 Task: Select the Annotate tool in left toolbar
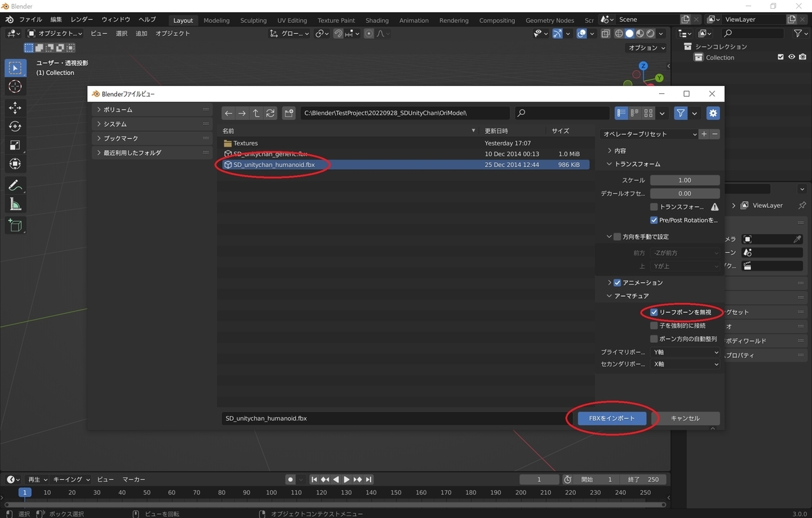point(15,185)
